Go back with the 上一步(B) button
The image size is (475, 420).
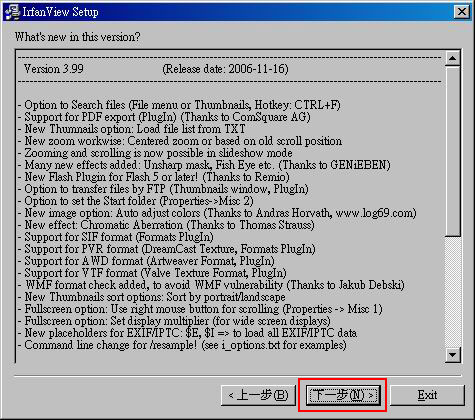coord(258,395)
